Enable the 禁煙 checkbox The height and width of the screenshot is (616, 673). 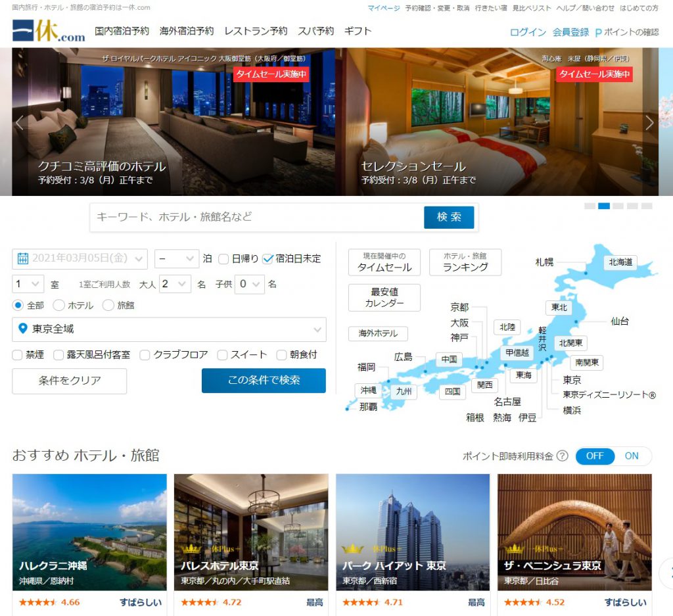coord(17,355)
